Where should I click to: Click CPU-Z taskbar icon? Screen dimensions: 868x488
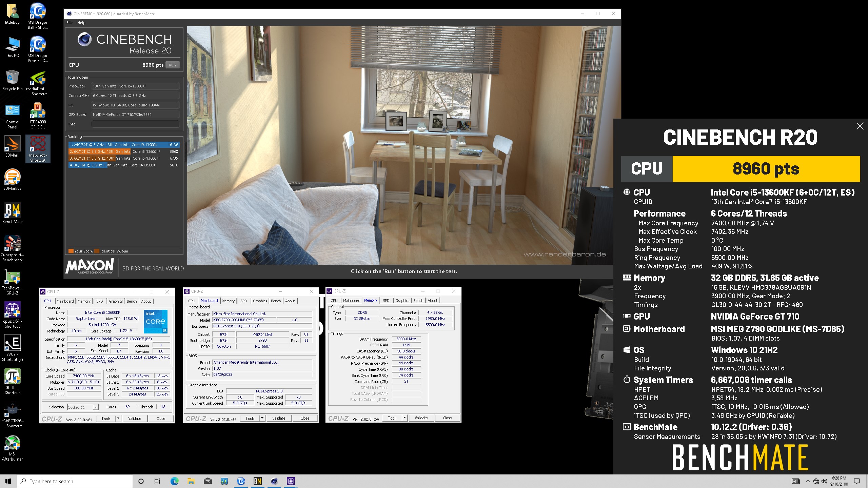pyautogui.click(x=291, y=481)
